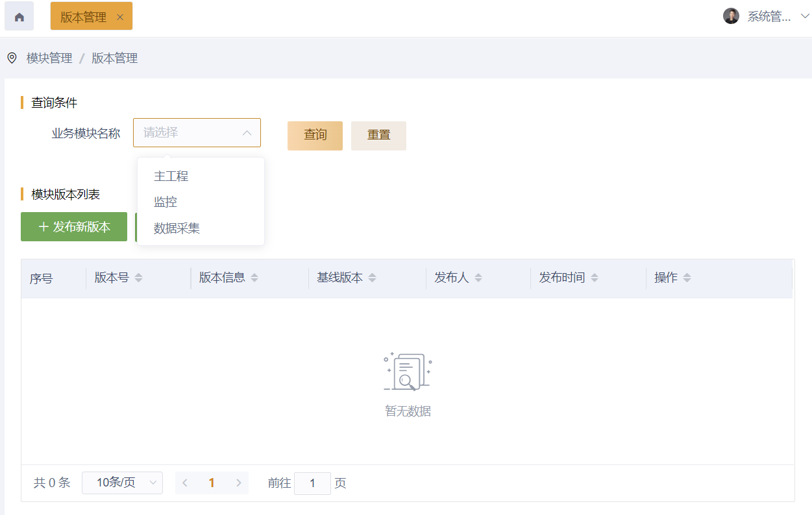This screenshot has width=812, height=515.
Task: Select 主工程 from the dropdown list
Action: click(171, 176)
